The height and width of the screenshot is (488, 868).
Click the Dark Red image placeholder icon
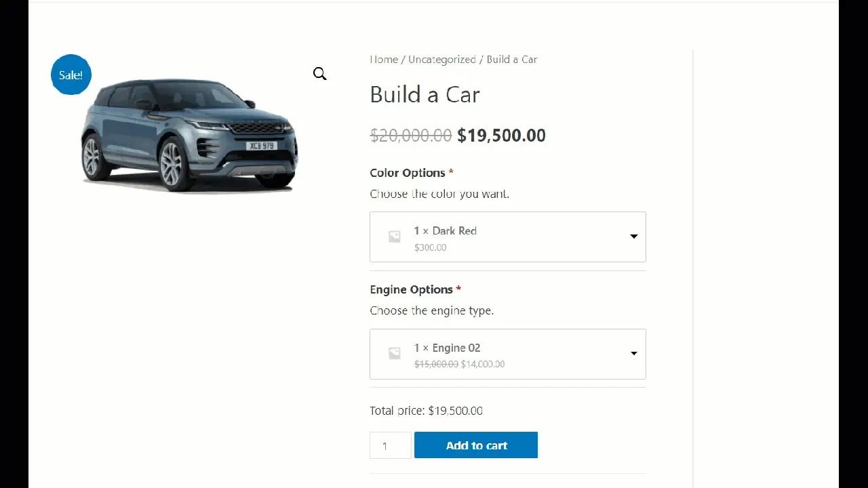point(394,237)
